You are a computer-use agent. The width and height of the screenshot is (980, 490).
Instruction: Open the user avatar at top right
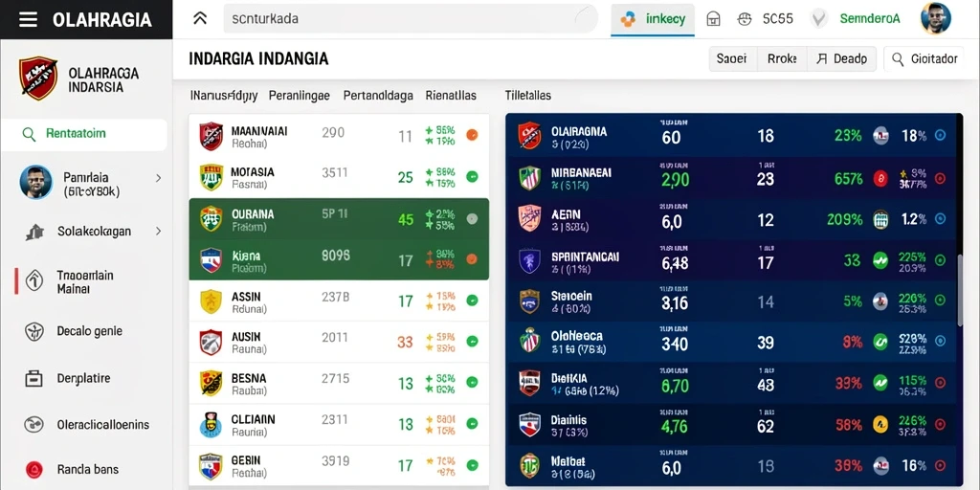click(x=936, y=18)
